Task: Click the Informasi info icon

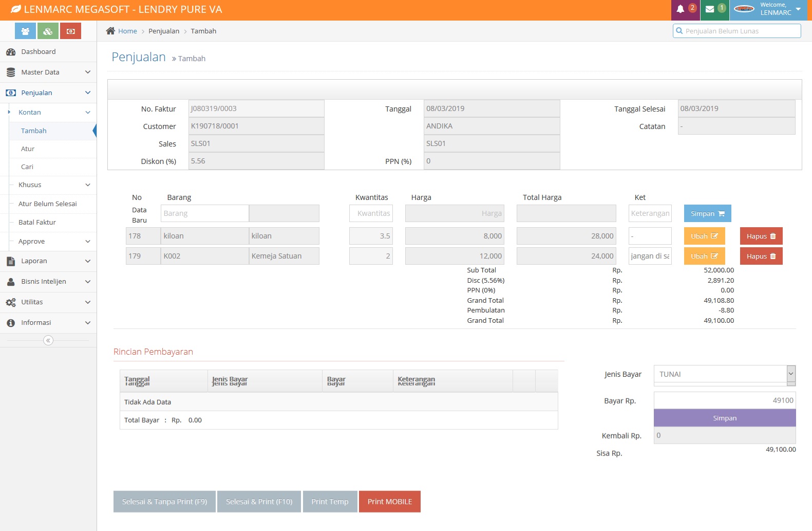Action: [11, 323]
